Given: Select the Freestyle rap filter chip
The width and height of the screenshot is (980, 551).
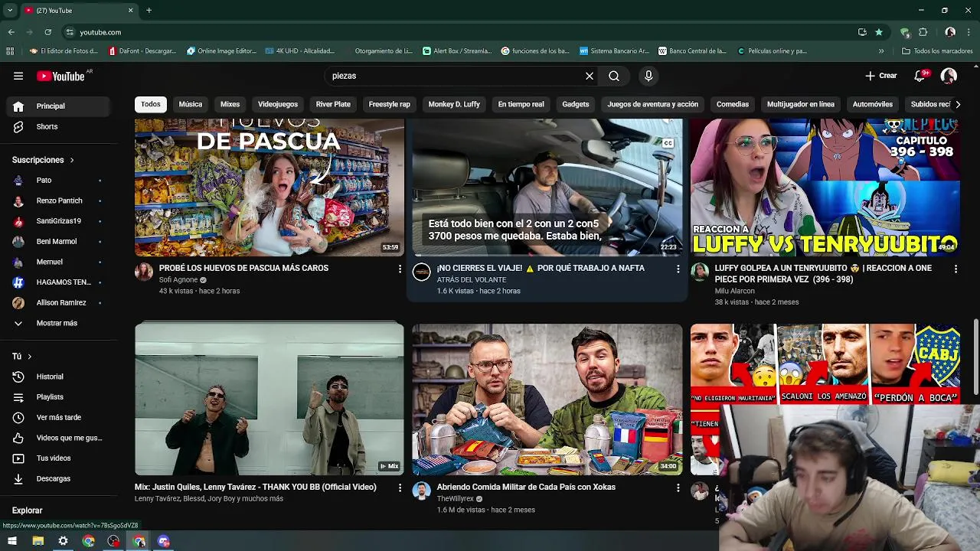Looking at the screenshot, I should coord(390,104).
